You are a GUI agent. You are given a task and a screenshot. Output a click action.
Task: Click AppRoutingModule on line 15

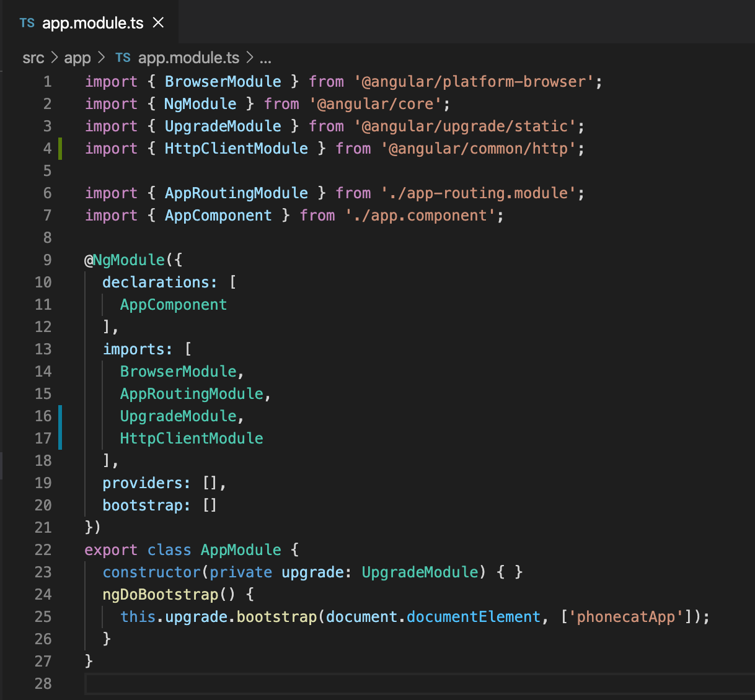coord(192,394)
